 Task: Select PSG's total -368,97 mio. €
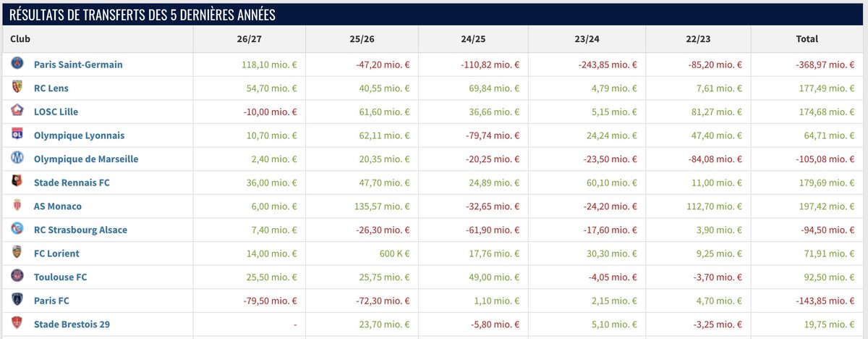point(826,64)
